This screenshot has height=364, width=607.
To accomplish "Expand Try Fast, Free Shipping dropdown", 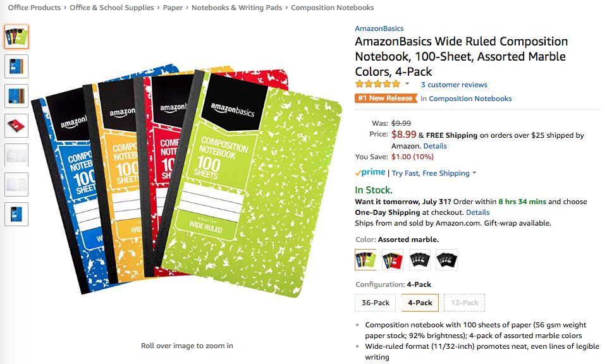I will tap(474, 173).
